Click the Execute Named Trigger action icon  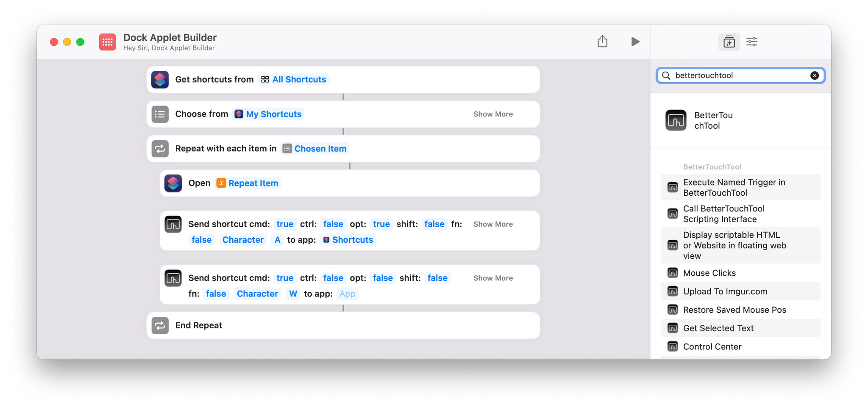click(673, 187)
